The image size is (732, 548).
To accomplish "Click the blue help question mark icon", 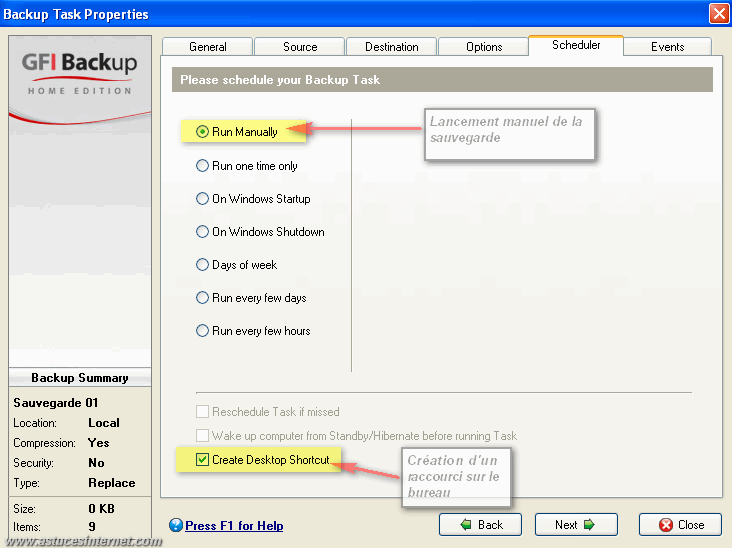I will 176,525.
